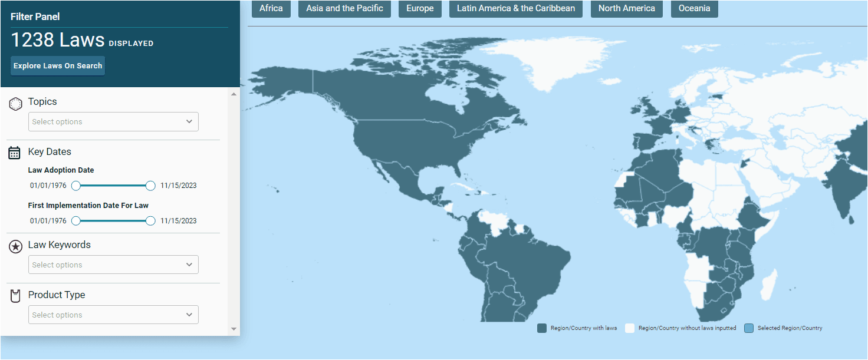This screenshot has width=868, height=360.
Task: Pick the Oceania region button
Action: (x=694, y=9)
